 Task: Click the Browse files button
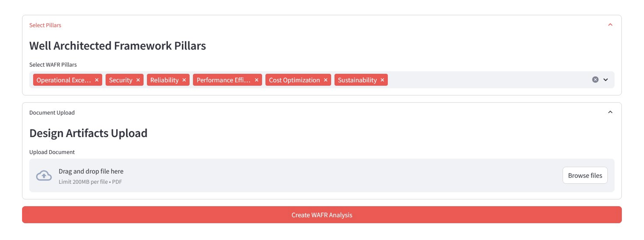[585, 175]
